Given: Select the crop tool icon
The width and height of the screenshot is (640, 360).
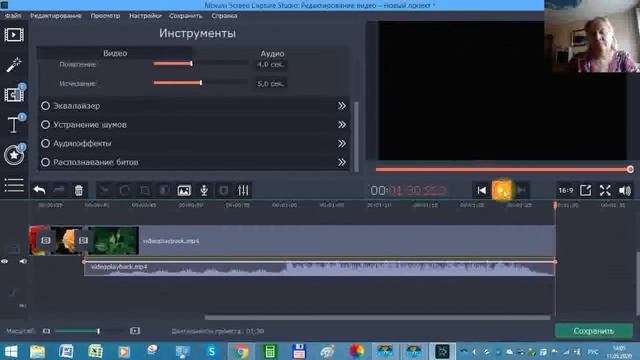Looking at the screenshot, I should [x=144, y=190].
